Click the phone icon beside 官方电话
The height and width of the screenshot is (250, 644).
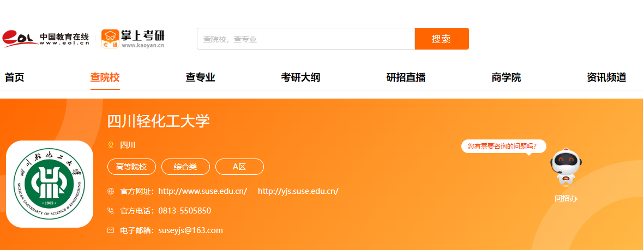111,211
